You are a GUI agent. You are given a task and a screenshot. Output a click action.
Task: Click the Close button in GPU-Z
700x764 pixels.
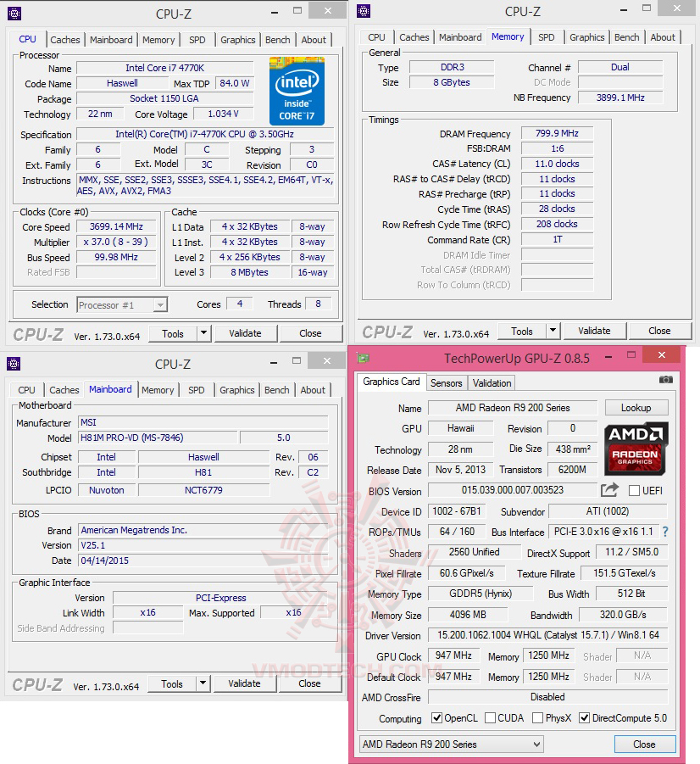(x=644, y=744)
